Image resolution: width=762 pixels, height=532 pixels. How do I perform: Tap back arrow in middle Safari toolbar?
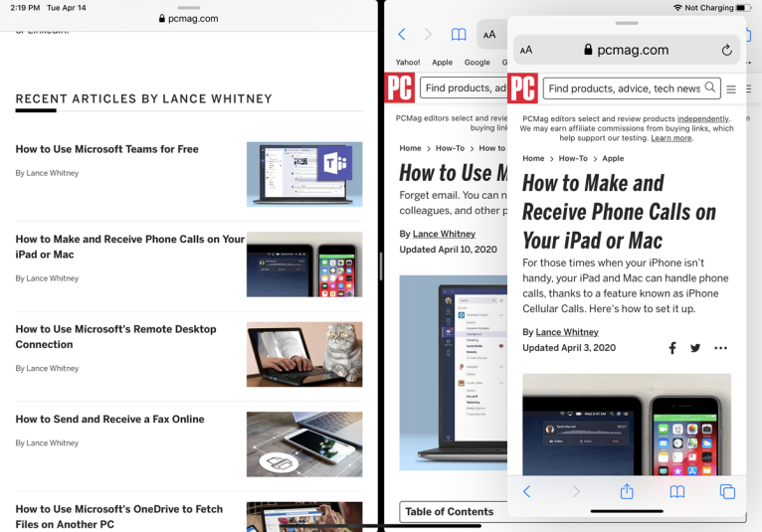(402, 34)
